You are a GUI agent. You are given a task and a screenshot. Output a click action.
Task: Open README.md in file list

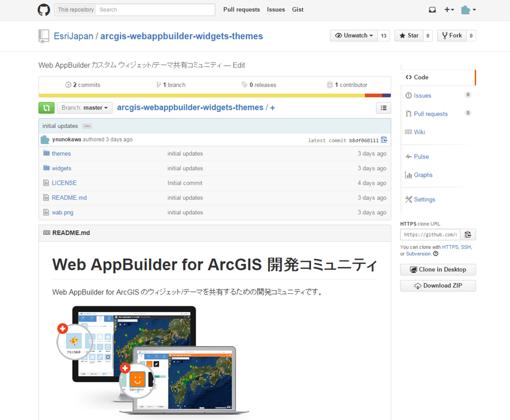pos(69,197)
